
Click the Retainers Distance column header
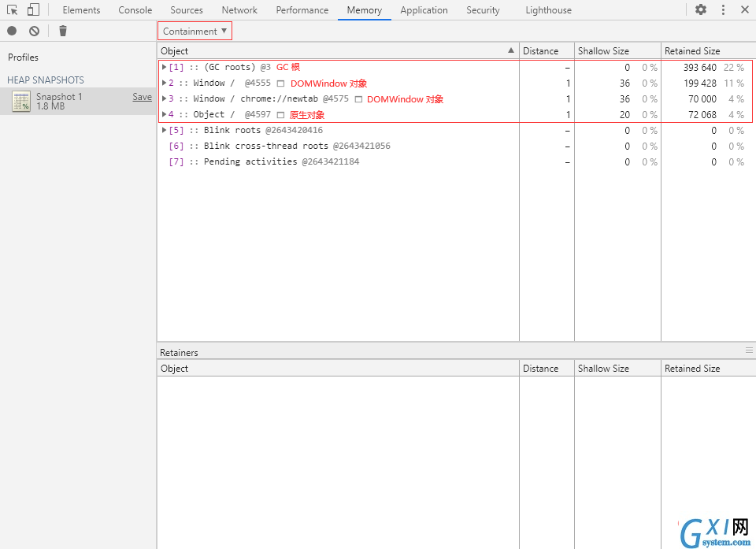click(x=547, y=368)
